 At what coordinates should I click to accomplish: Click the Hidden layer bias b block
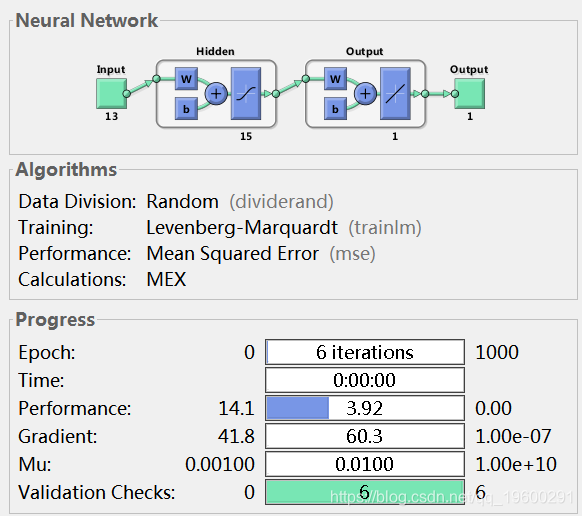[186, 108]
